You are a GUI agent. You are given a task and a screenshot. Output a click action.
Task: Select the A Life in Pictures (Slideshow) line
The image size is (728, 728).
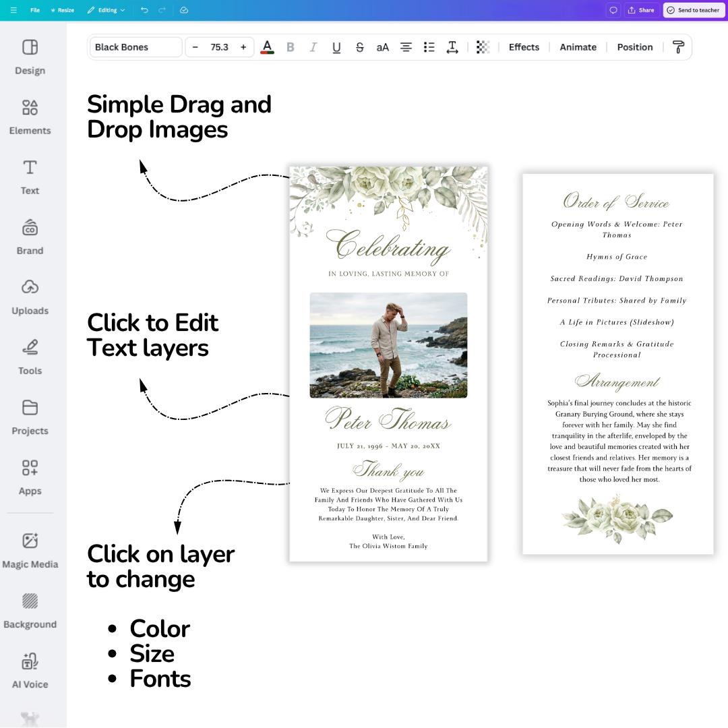point(617,322)
